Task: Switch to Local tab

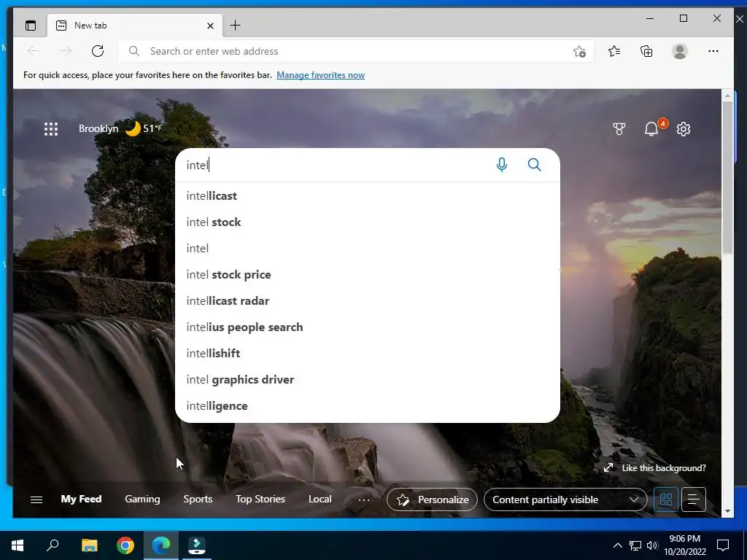Action: (320, 499)
